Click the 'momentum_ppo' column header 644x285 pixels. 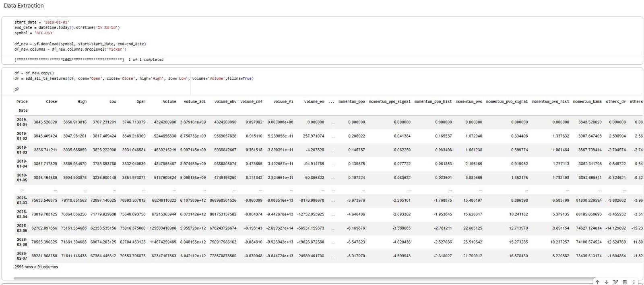click(x=352, y=102)
